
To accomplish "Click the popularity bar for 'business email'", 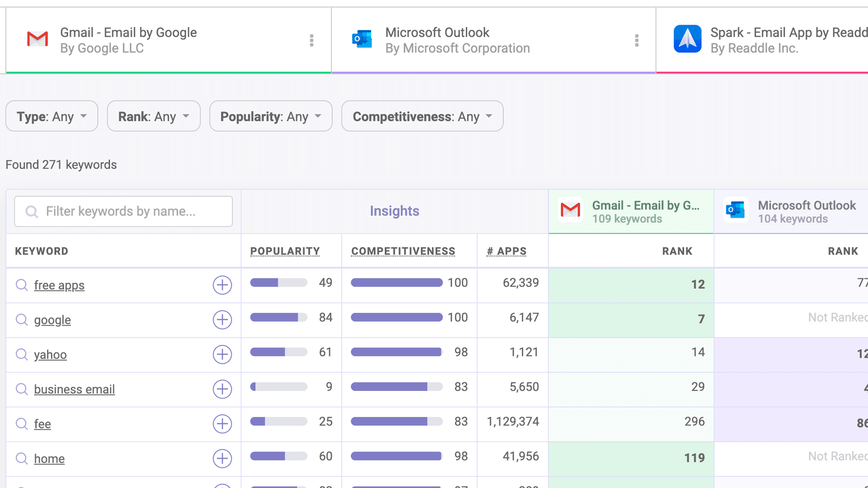I will (x=279, y=387).
